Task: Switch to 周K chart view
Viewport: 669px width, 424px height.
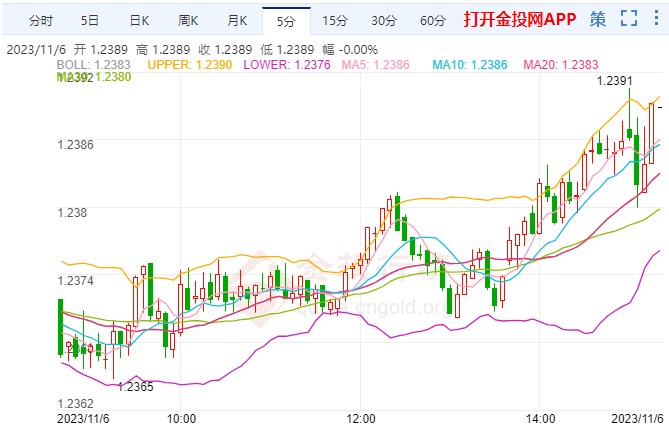Action: pos(188,20)
